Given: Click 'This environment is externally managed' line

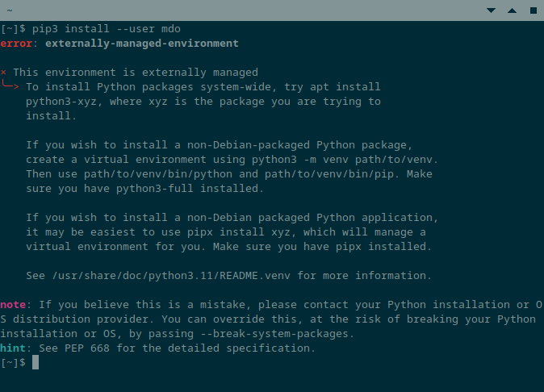Looking at the screenshot, I should pyautogui.click(x=136, y=73).
